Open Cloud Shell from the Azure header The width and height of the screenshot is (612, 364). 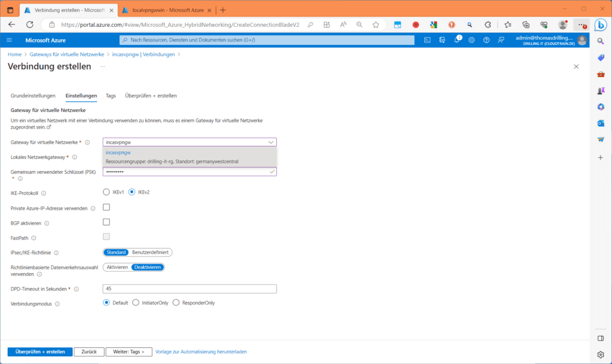pos(427,40)
